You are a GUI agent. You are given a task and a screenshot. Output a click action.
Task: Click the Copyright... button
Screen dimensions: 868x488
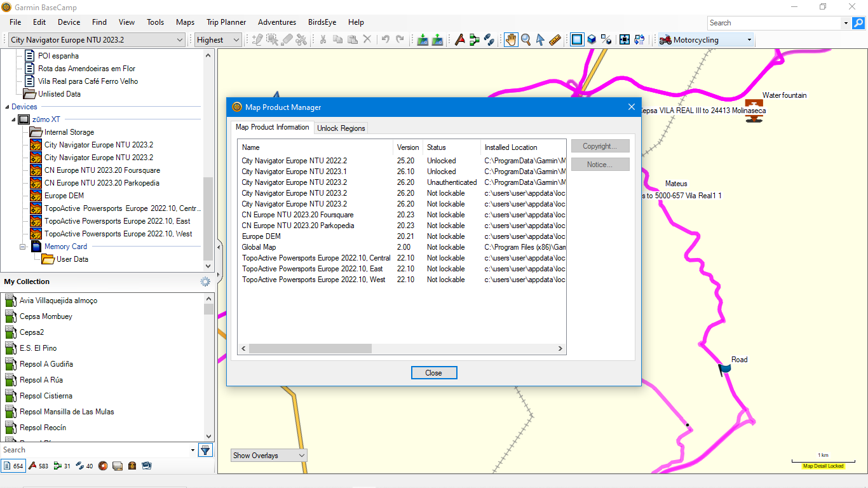pyautogui.click(x=600, y=146)
